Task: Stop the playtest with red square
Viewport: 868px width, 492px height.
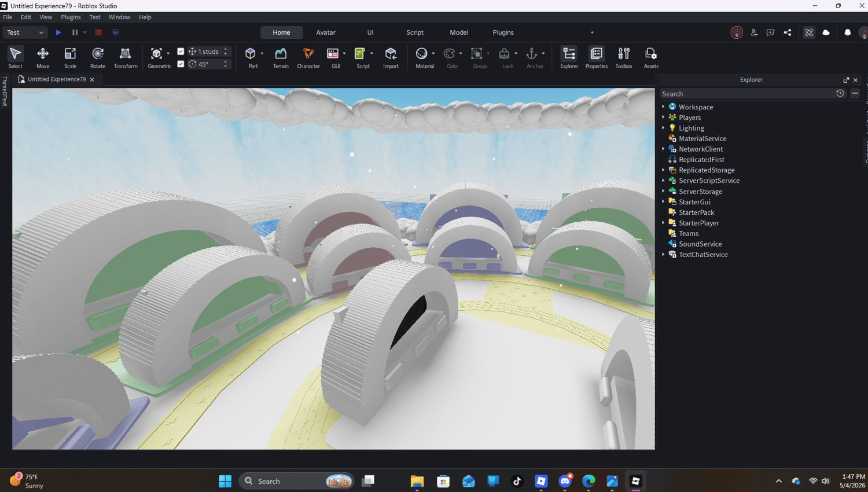Action: click(x=98, y=32)
